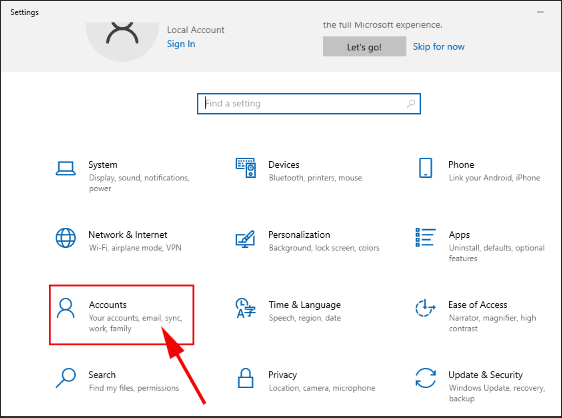Image resolution: width=562 pixels, height=418 pixels.
Task: Click 'Location, camera, microphone' text
Action: click(322, 388)
